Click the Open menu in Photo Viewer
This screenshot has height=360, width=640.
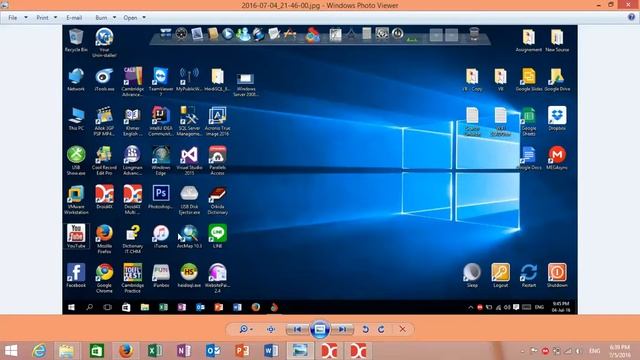click(x=130, y=18)
